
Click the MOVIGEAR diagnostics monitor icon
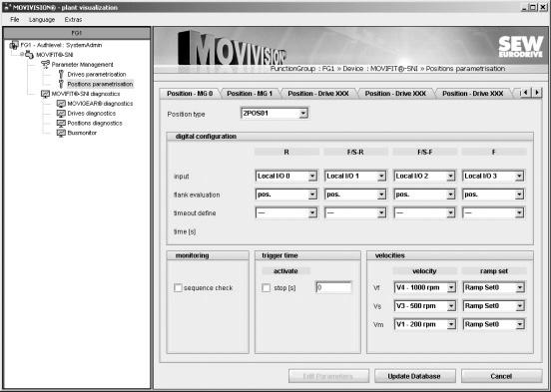click(61, 104)
